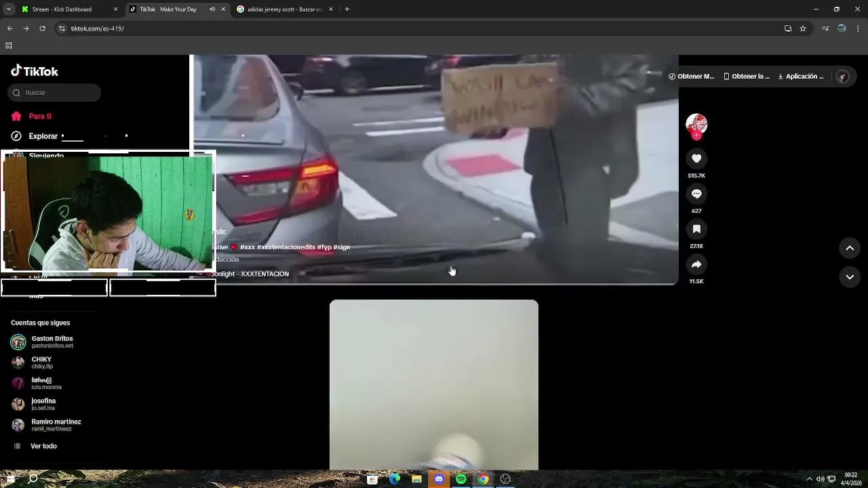This screenshot has height=488, width=868.
Task: Open OBS Studio from taskbar
Action: pyautogui.click(x=505, y=479)
